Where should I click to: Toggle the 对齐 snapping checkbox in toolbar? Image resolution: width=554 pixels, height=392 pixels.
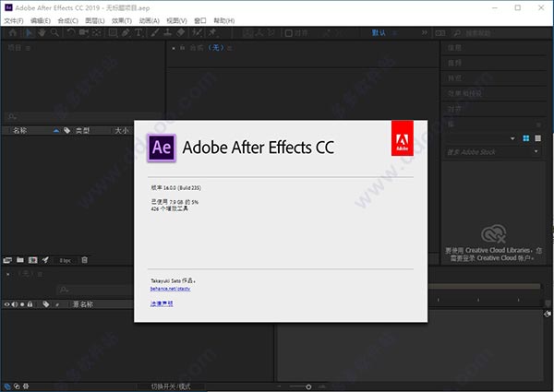point(288,33)
